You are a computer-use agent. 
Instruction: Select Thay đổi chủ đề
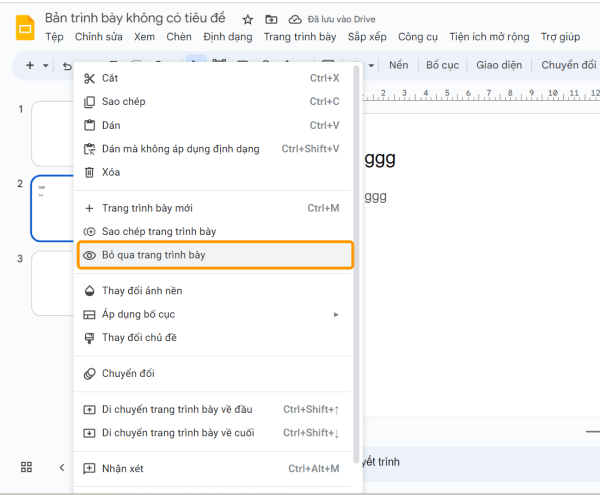[x=212, y=338]
